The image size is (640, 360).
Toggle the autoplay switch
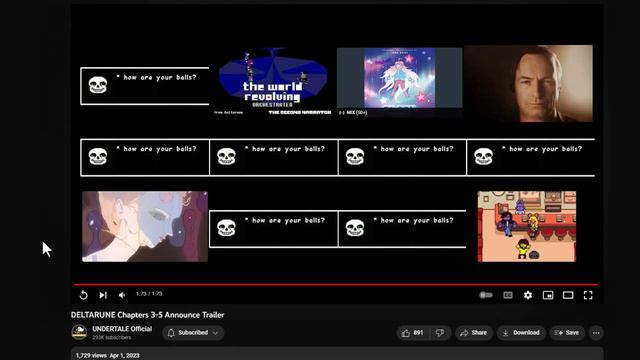[x=486, y=295]
